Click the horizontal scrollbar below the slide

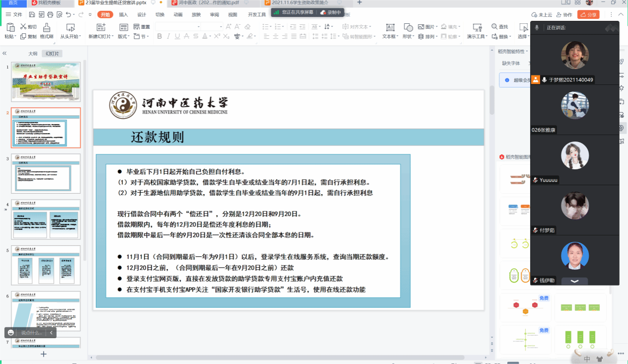coord(278,358)
